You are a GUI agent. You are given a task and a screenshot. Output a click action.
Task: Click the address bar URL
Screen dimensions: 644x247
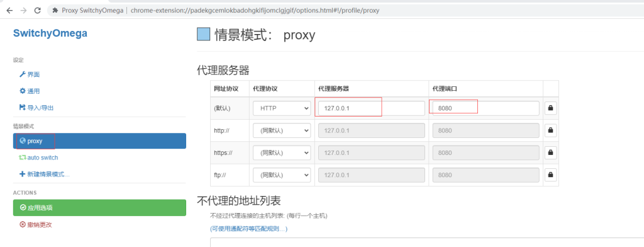[255, 11]
